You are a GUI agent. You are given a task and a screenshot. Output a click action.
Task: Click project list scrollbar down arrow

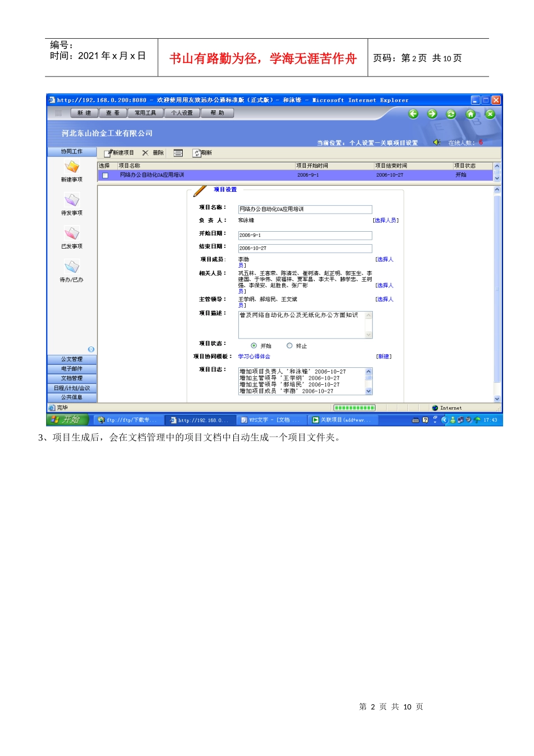click(497, 178)
